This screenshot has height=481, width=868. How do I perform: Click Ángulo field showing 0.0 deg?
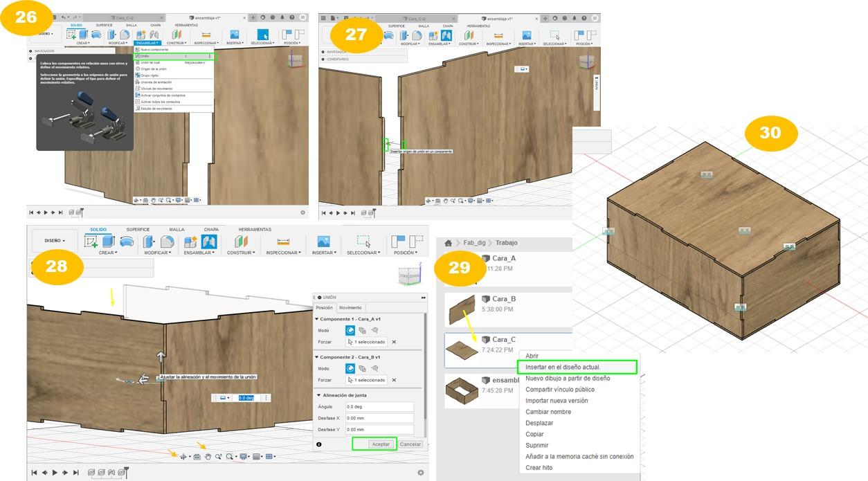379,407
